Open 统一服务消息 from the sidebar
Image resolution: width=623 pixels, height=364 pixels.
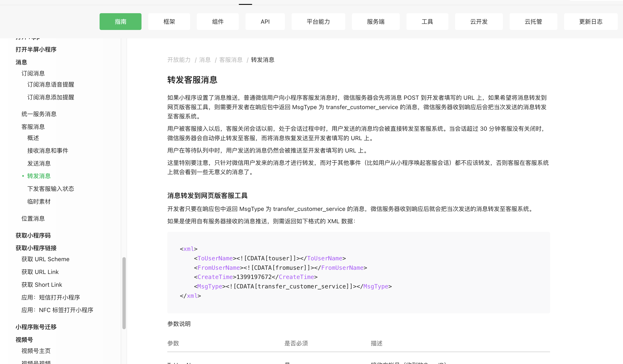coord(39,114)
